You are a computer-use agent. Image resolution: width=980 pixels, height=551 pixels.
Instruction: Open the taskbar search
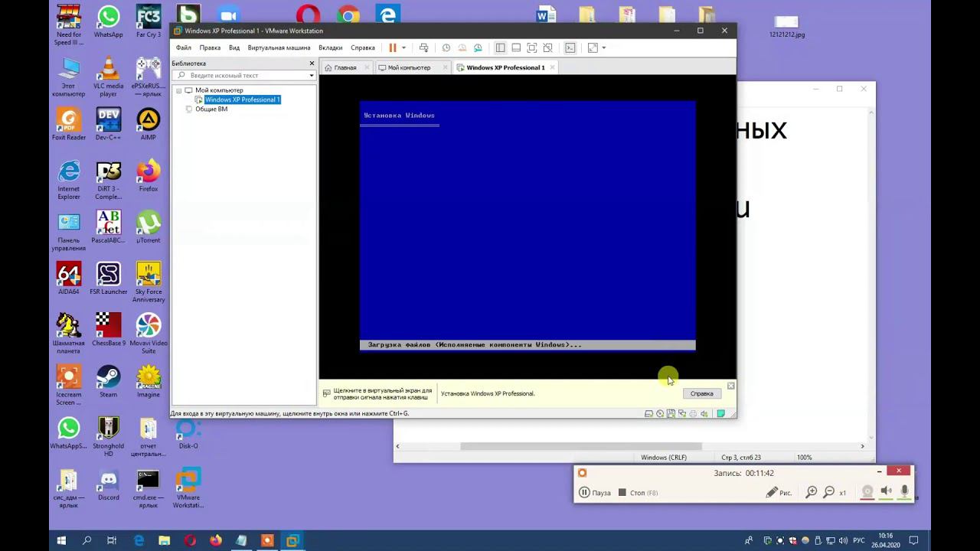coord(87,540)
